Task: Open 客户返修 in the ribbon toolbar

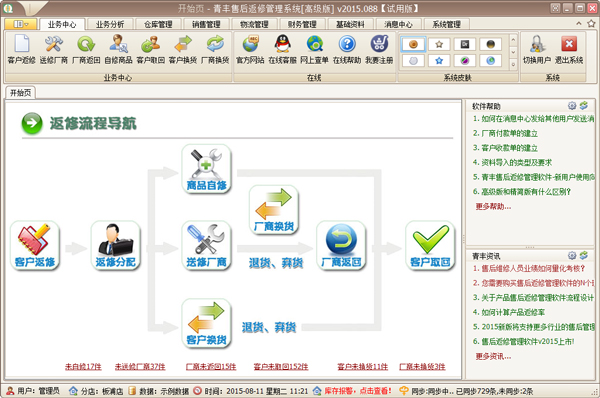Action: (21, 49)
